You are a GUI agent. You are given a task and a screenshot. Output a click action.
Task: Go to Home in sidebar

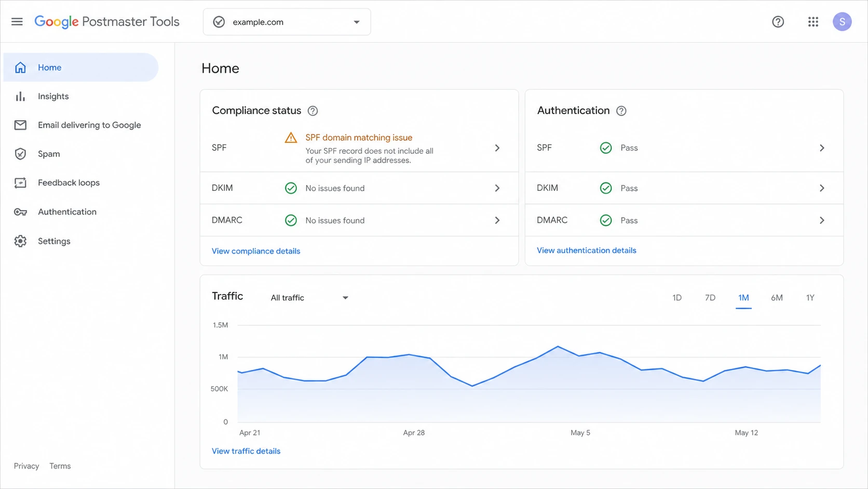click(81, 68)
